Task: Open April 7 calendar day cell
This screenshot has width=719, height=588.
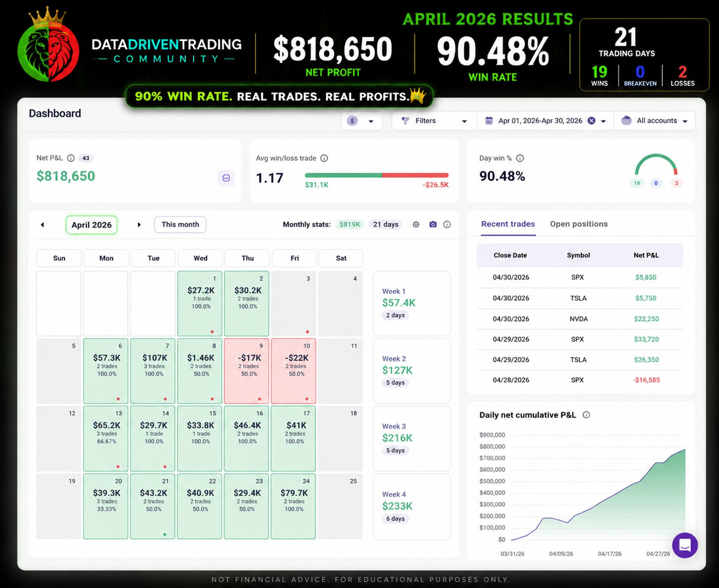Action: (x=153, y=371)
